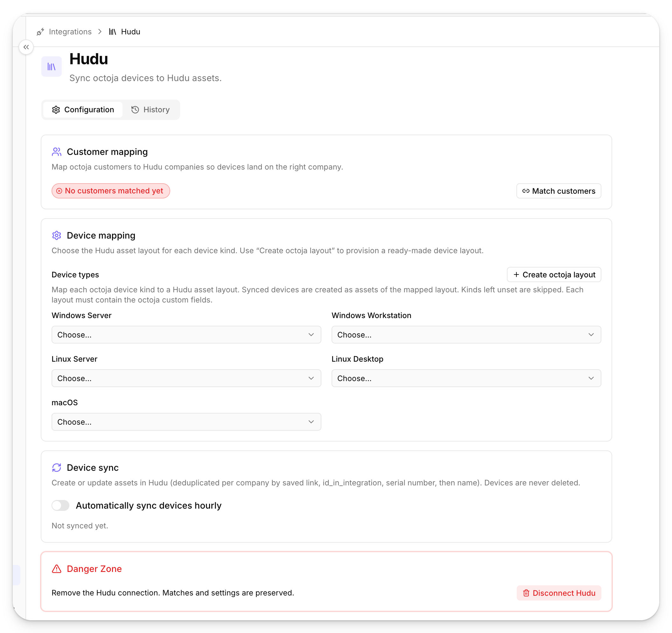Click the Danger Zone heading

94,569
